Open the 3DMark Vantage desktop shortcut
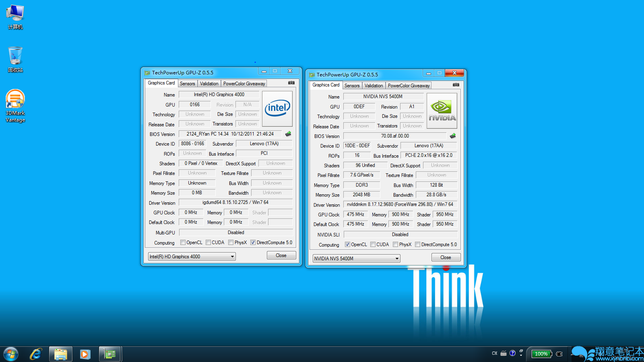Screen dimensions: 644x362 click(x=15, y=105)
